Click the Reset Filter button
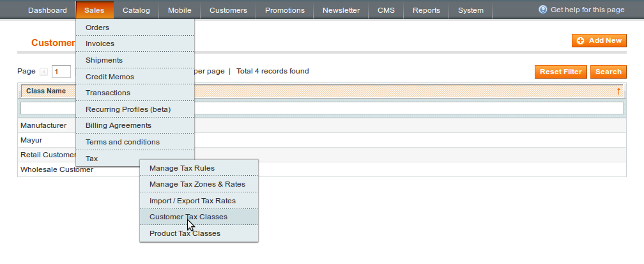 (x=561, y=72)
